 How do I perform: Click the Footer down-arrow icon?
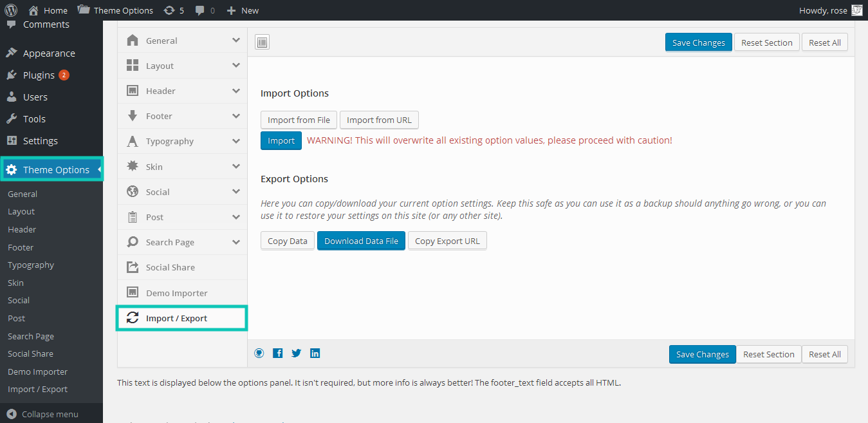(x=133, y=116)
